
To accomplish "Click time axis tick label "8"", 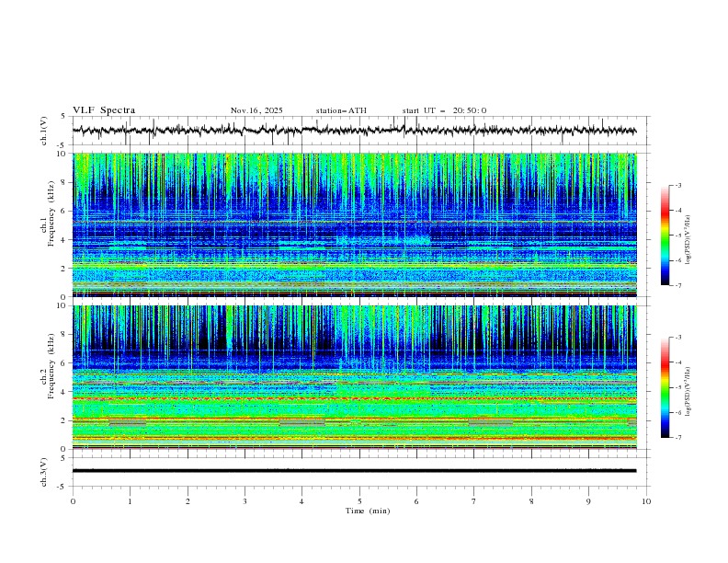I will pos(531,501).
